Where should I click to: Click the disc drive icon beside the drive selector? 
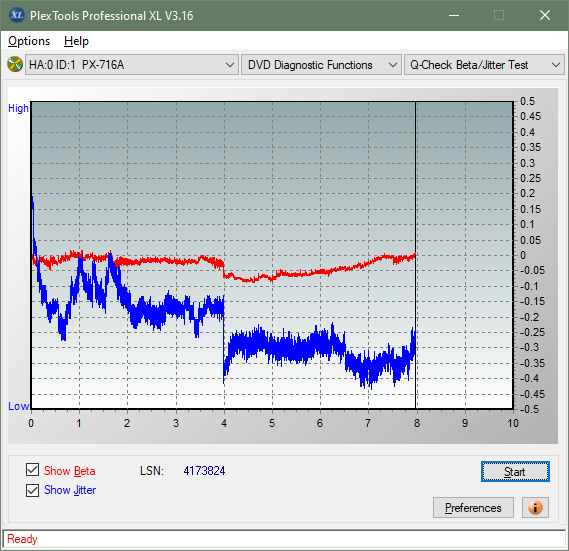coord(15,64)
